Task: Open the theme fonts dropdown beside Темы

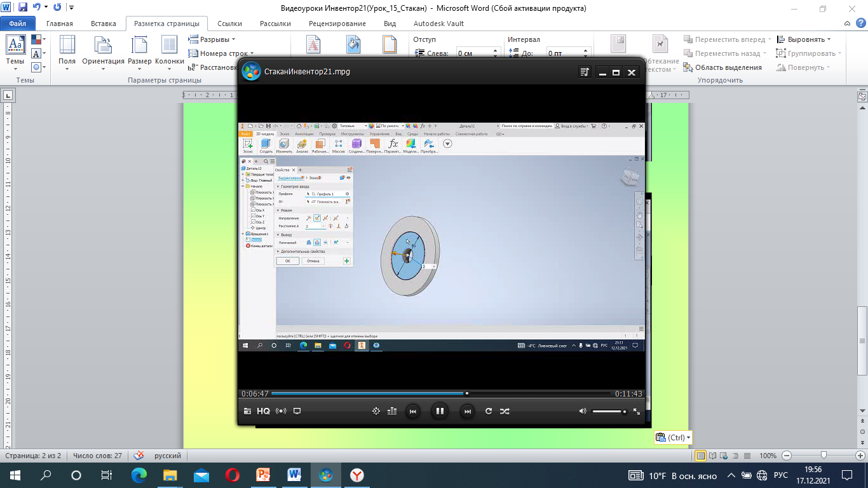Action: click(37, 53)
